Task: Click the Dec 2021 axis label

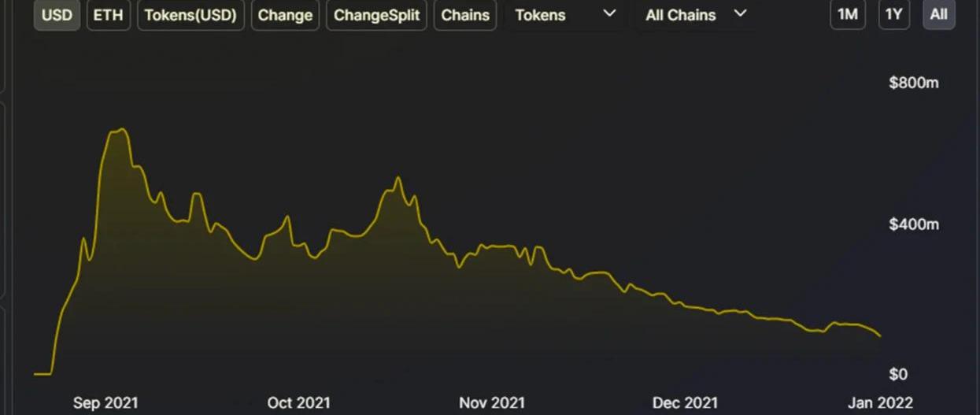Action: (x=685, y=402)
